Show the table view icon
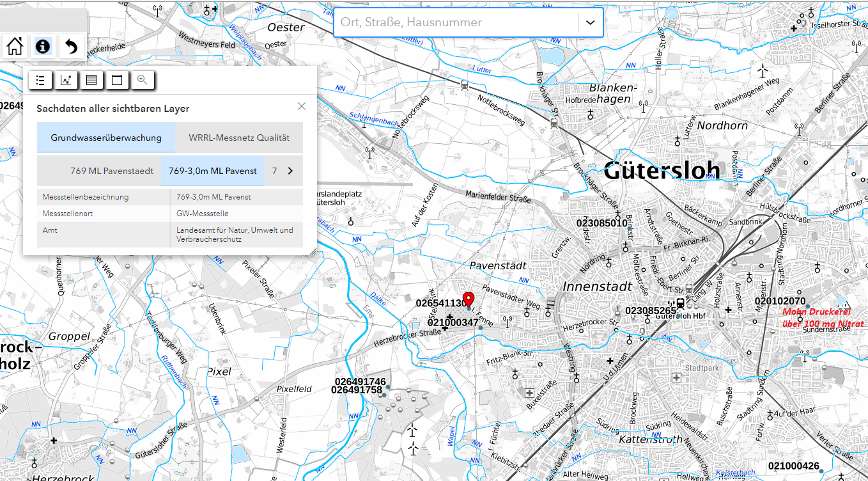Viewport: 868px width, 481px height. [91, 80]
